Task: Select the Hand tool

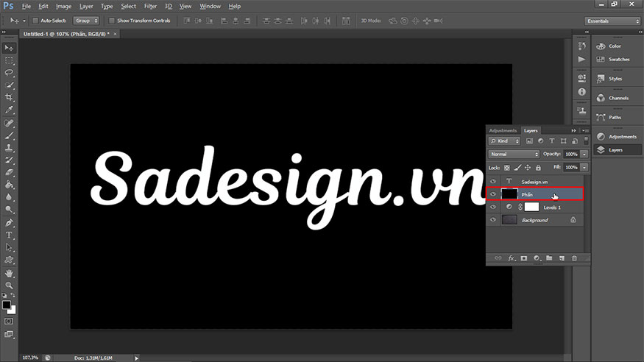Action: tap(9, 274)
